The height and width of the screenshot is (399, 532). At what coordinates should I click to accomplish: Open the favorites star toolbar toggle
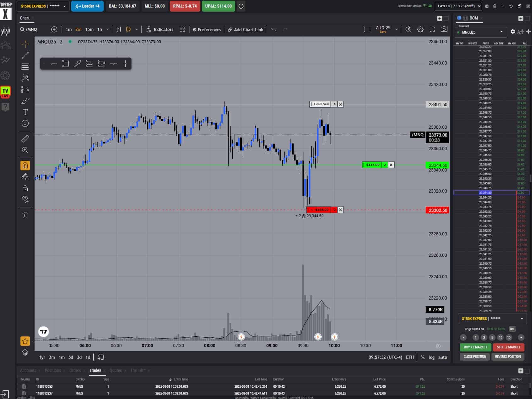click(x=25, y=341)
